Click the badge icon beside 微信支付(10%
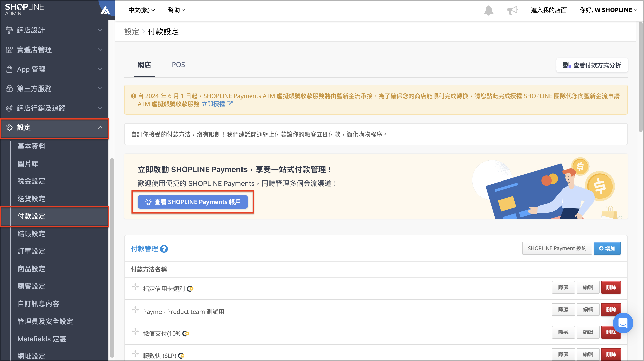Viewport: 644px width, 361px height. pos(186,333)
